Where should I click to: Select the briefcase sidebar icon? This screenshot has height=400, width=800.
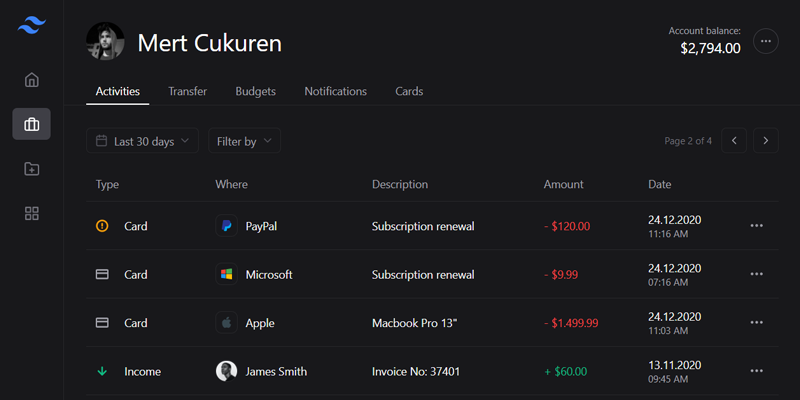coord(32,124)
